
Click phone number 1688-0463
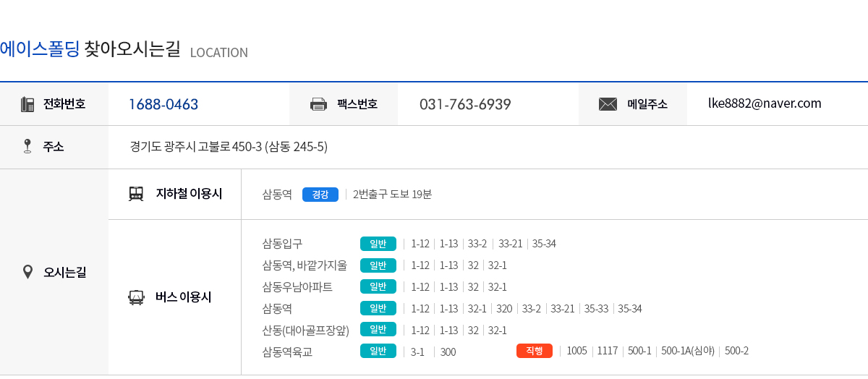click(x=163, y=104)
